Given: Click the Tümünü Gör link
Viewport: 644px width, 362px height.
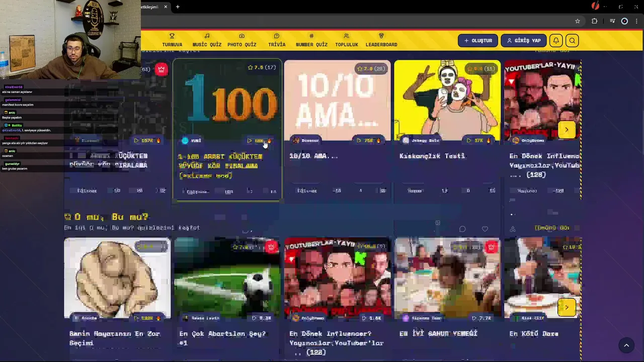Looking at the screenshot, I should (552, 228).
